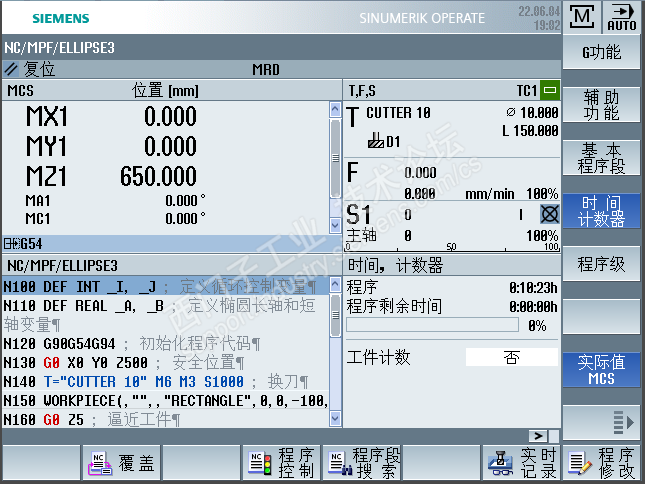The image size is (645, 484).
Task: Click the Machine (M) operating area icon
Action: coord(582,17)
